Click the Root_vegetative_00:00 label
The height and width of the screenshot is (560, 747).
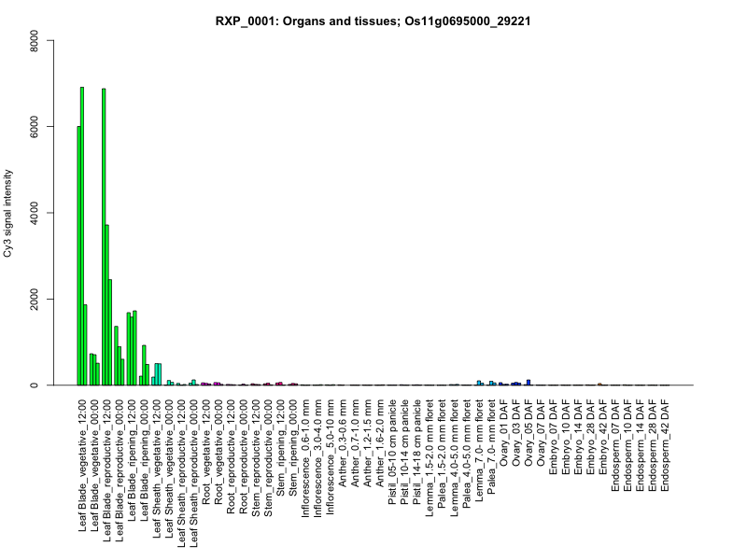coord(218,453)
